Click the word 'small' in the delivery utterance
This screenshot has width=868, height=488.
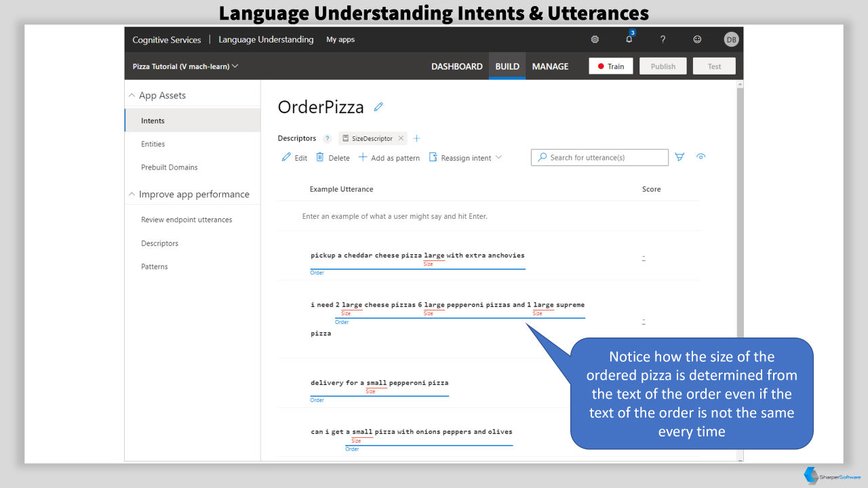pos(376,383)
